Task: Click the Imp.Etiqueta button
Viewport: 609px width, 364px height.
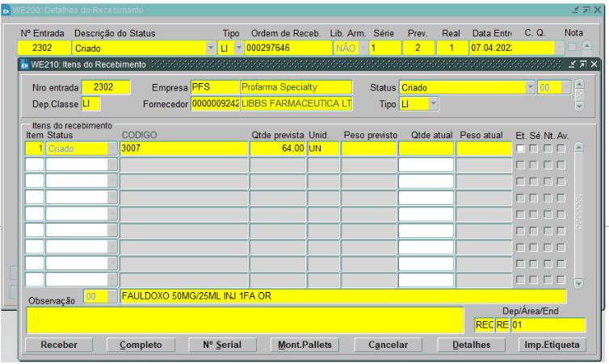Action: (x=552, y=345)
